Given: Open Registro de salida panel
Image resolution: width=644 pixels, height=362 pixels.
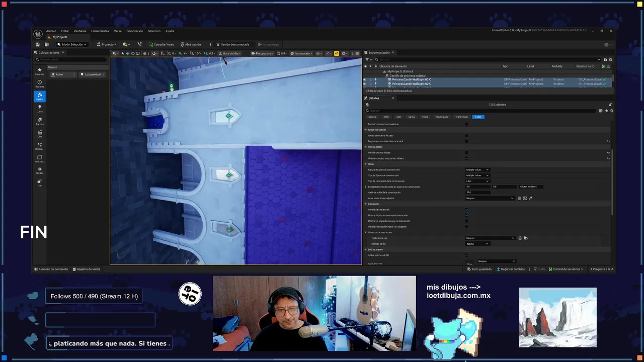Looking at the screenshot, I should (x=86, y=269).
